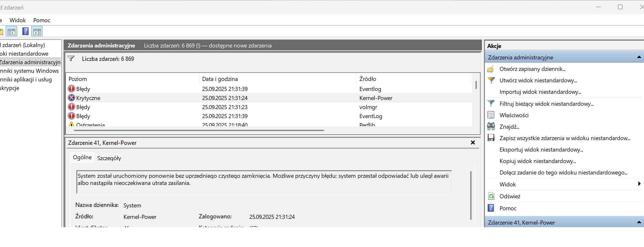This screenshot has width=644, height=247.
Task: Collapse the Zdarzenie 41, Kernel-Power actions section
Action: coord(639,222)
